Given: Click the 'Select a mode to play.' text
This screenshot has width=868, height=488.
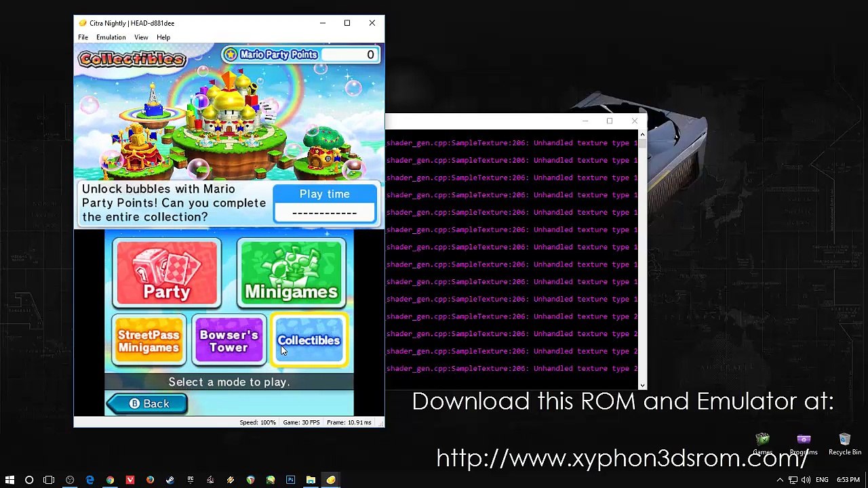Looking at the screenshot, I should click(229, 382).
